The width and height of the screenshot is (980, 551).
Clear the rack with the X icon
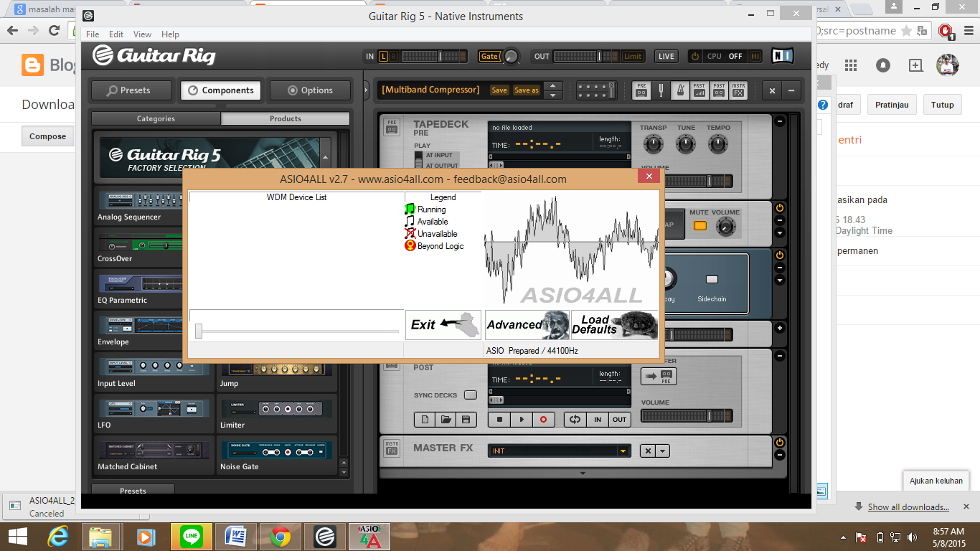pos(772,90)
